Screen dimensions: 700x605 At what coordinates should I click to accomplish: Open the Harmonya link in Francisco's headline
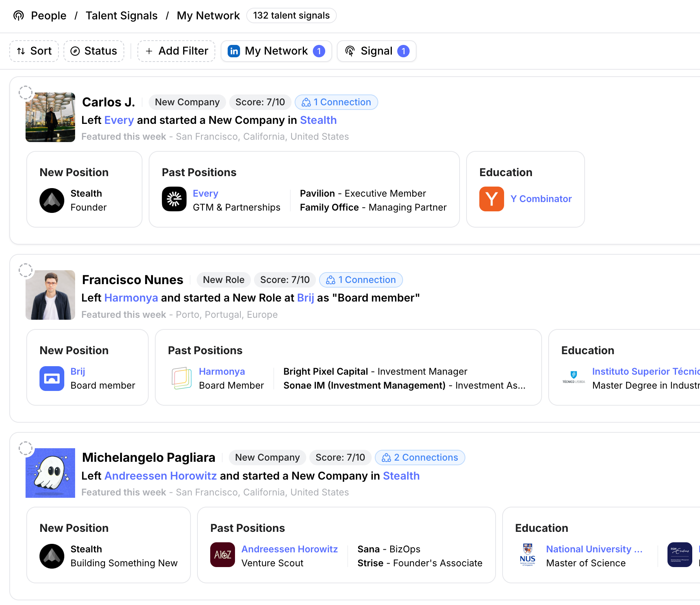(x=131, y=298)
